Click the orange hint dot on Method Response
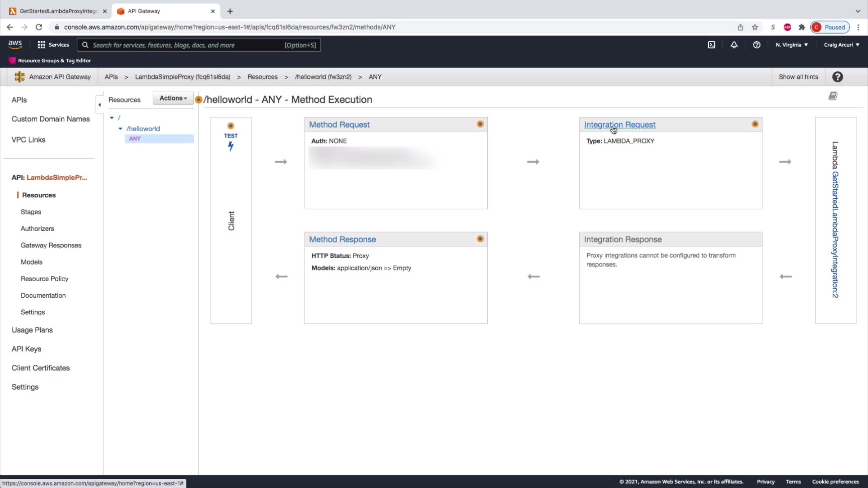868x488 pixels. click(480, 239)
